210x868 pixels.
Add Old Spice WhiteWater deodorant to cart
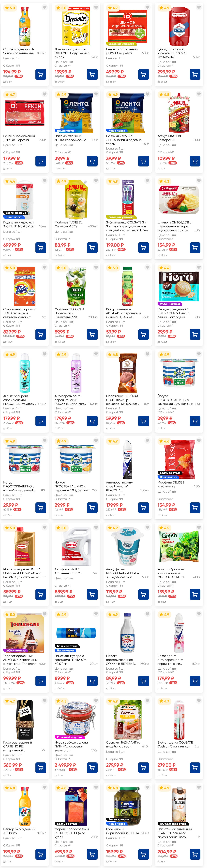[195, 74]
